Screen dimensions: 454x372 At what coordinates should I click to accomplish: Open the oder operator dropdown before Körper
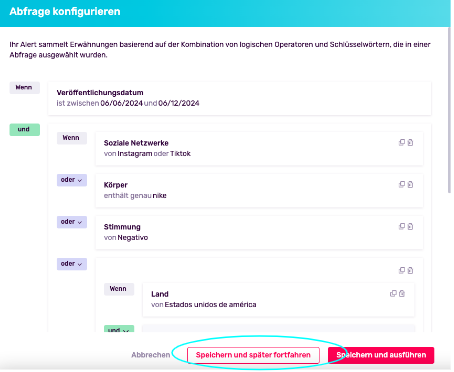[72, 180]
